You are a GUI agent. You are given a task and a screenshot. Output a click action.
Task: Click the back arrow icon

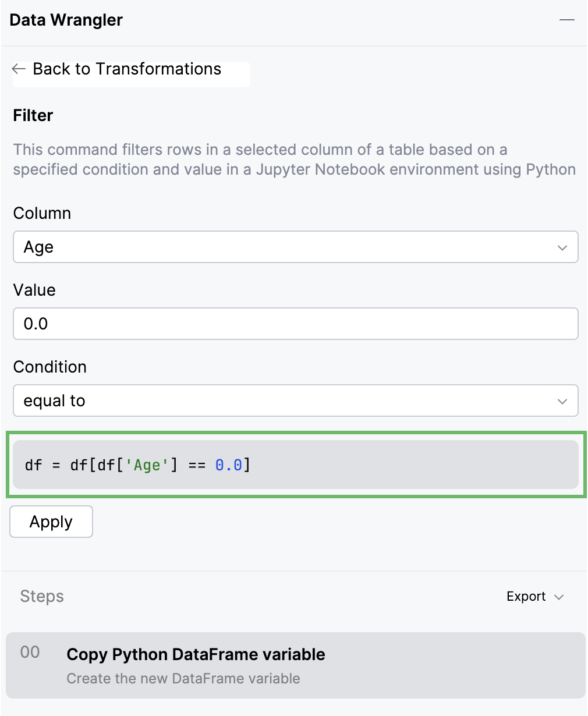coord(19,69)
